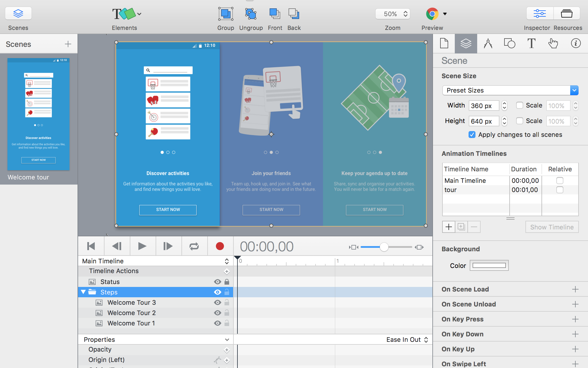Bring element to Front icon
Viewport: 588px width, 368px height.
click(275, 14)
